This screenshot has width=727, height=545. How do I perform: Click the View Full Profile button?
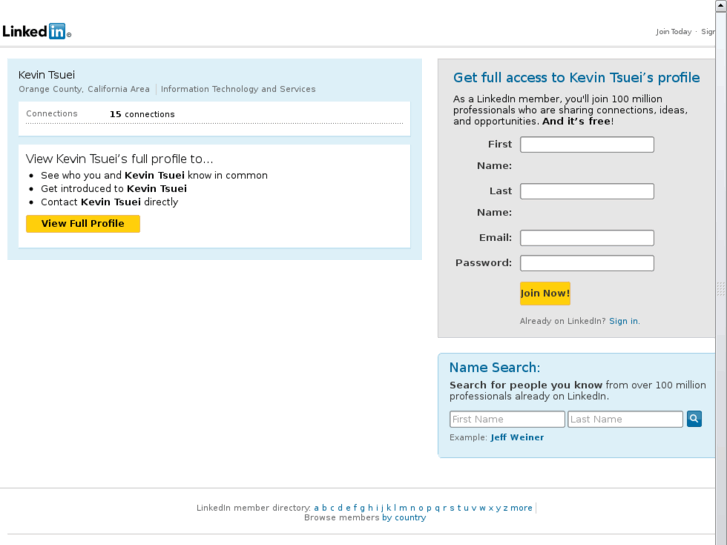(83, 224)
